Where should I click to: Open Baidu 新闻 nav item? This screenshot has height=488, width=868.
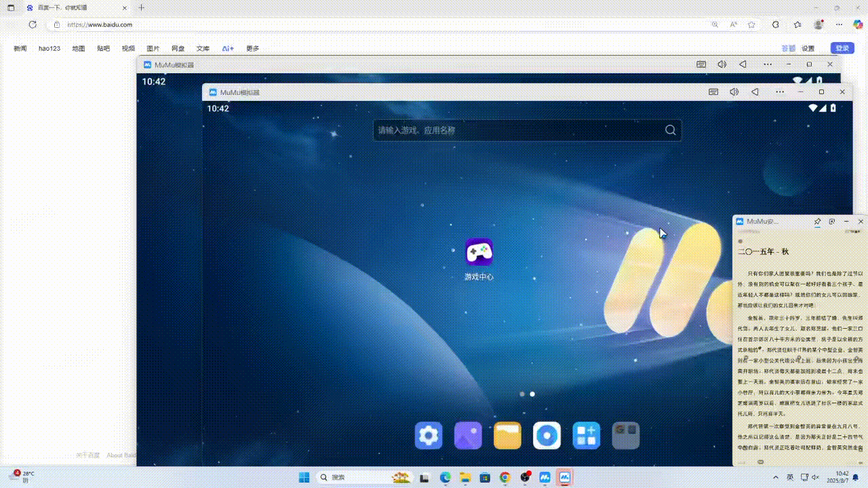(20, 49)
